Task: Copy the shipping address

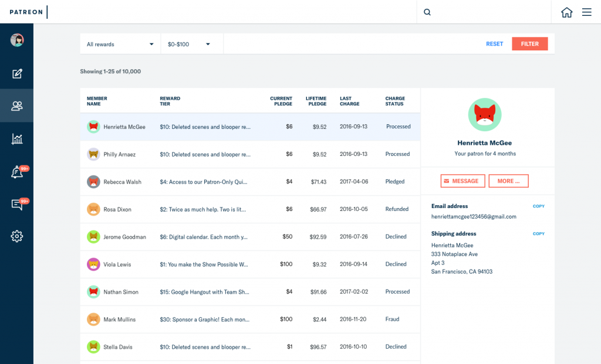Action: pyautogui.click(x=539, y=234)
